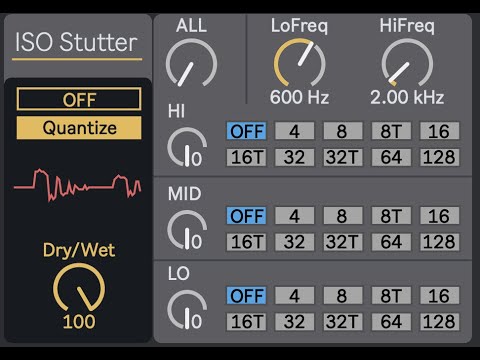Select 128 in the LO band

pos(439,322)
